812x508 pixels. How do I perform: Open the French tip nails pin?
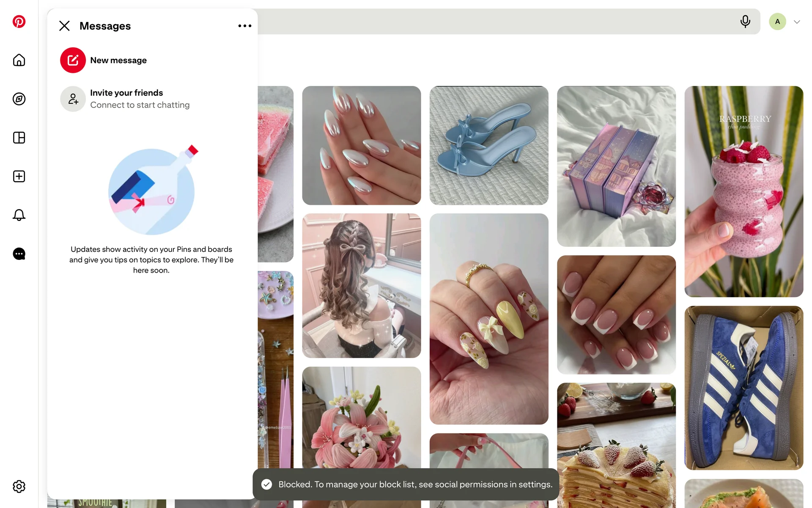(616, 315)
